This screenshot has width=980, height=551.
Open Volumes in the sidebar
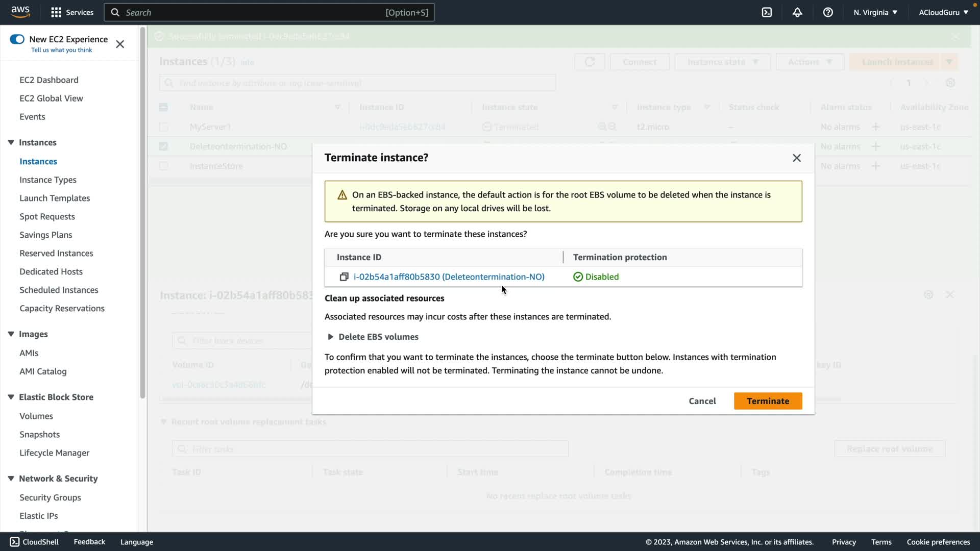click(x=36, y=416)
